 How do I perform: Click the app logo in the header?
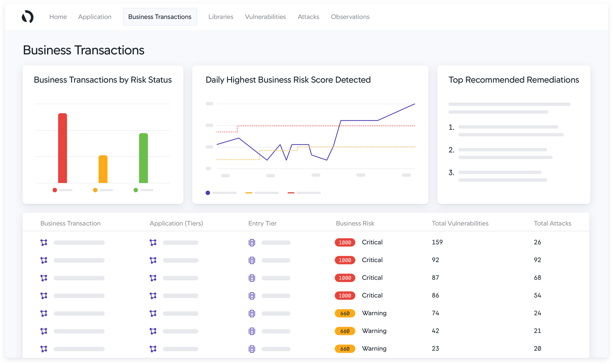coord(27,17)
